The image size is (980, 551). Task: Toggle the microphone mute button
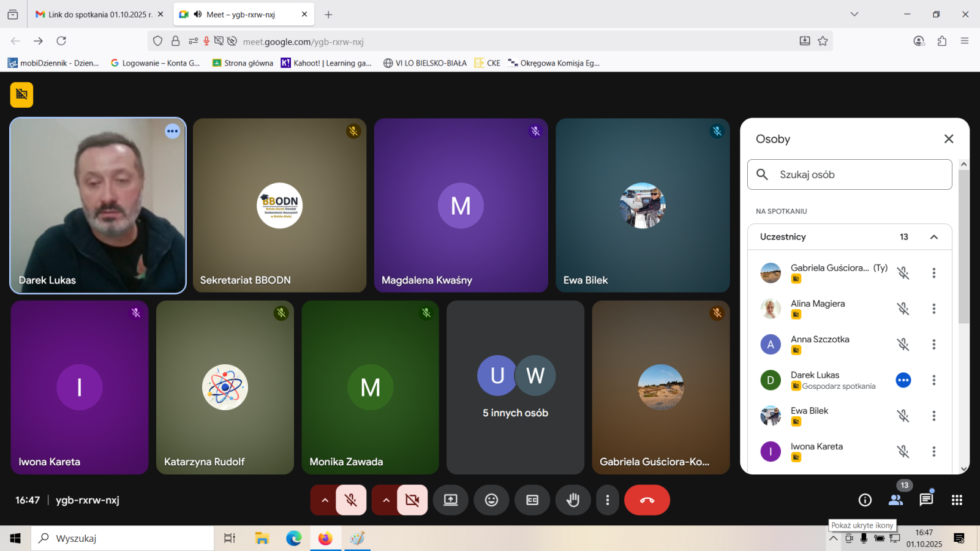click(x=351, y=500)
